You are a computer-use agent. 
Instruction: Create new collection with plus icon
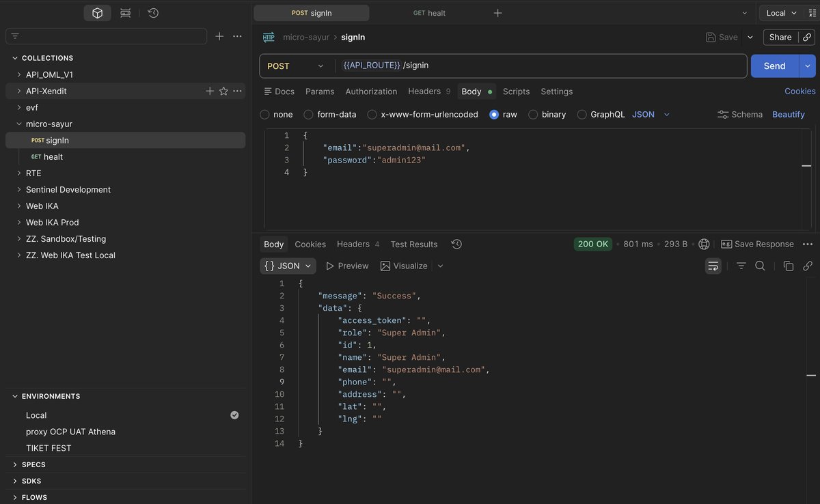[x=219, y=36]
